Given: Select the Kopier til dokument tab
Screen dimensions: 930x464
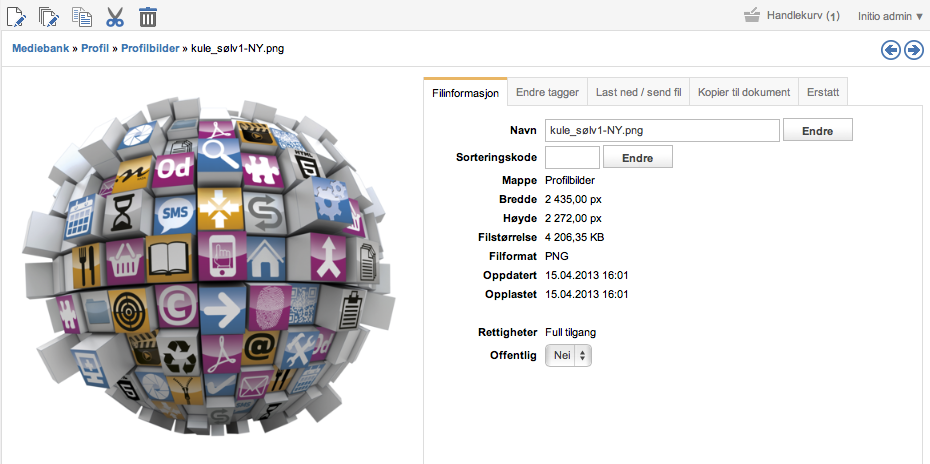Looking at the screenshot, I should point(744,92).
